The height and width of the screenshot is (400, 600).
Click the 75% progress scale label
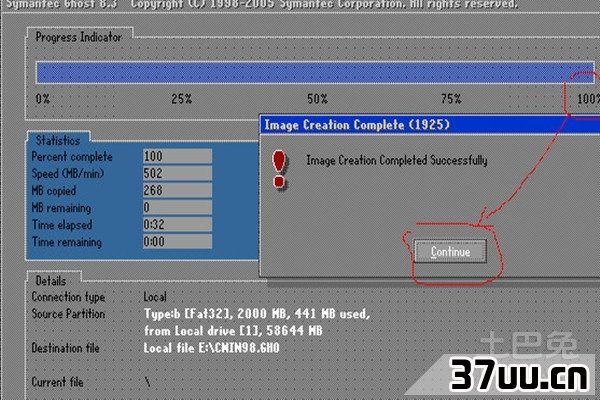coord(451,99)
